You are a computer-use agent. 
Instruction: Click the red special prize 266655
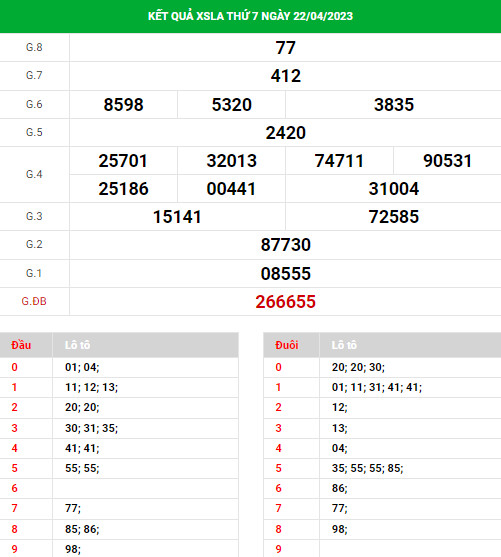pos(285,302)
